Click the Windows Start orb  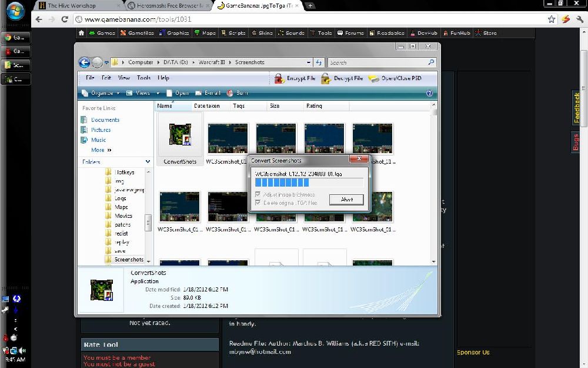[15, 11]
